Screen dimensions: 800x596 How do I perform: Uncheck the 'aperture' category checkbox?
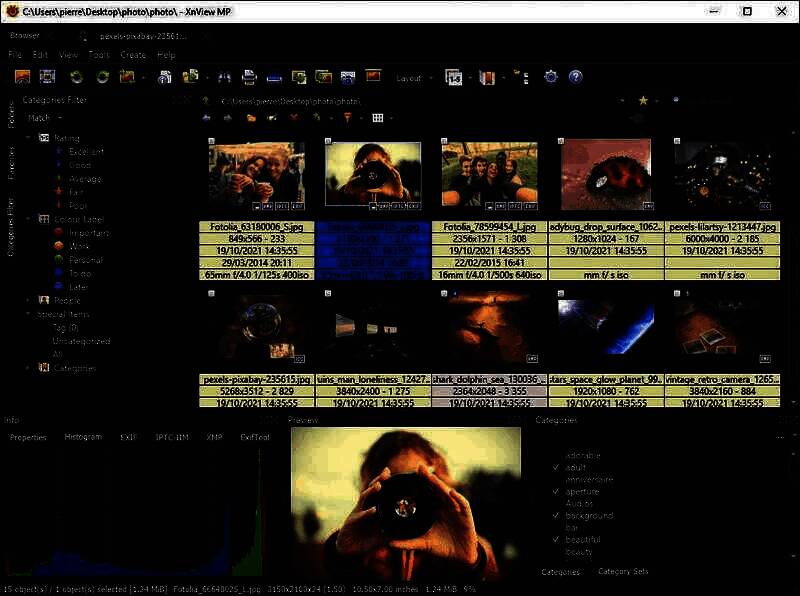[556, 492]
